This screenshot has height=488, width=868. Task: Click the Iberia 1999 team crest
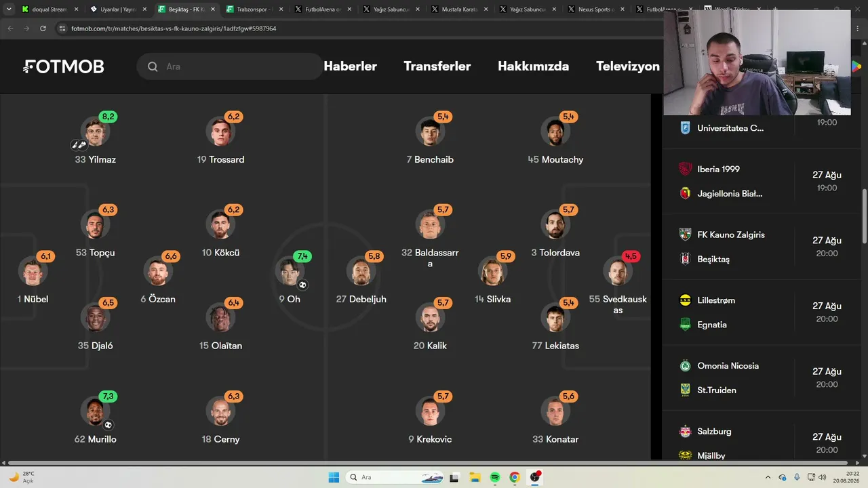pos(685,169)
